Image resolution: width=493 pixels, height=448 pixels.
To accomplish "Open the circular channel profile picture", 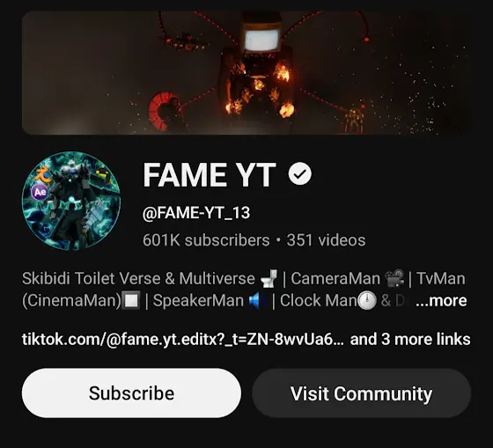I will (71, 201).
